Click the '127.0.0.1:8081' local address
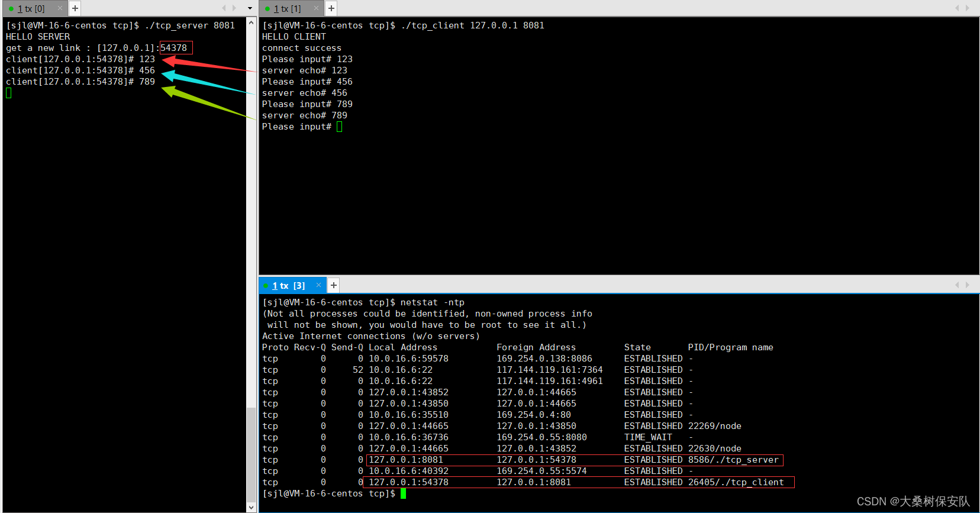Screen dimensions: 980x513 click(x=406, y=460)
